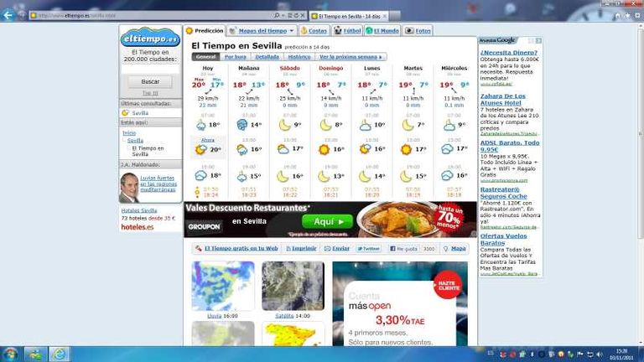Viewport: 644px width, 362px height.
Task: Open the browser home icon
Action: (617, 16)
